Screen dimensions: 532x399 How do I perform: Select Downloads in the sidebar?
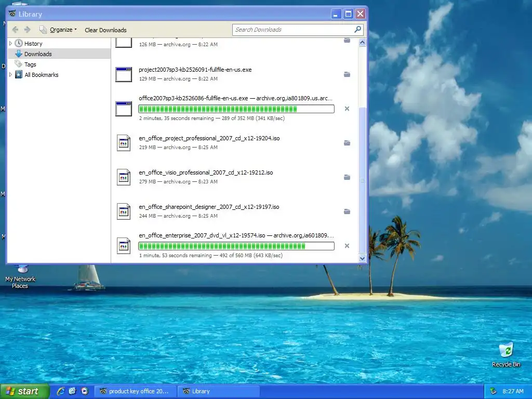38,54
